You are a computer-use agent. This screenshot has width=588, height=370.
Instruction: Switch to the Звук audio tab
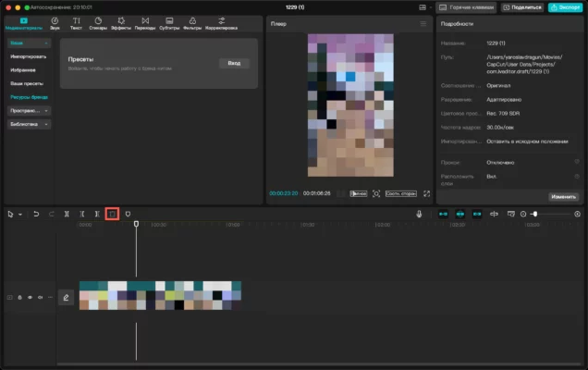click(x=55, y=24)
